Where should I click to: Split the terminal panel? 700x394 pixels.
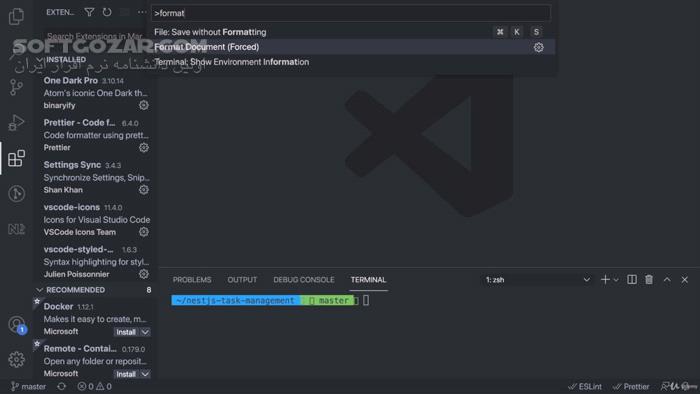pyautogui.click(x=632, y=280)
